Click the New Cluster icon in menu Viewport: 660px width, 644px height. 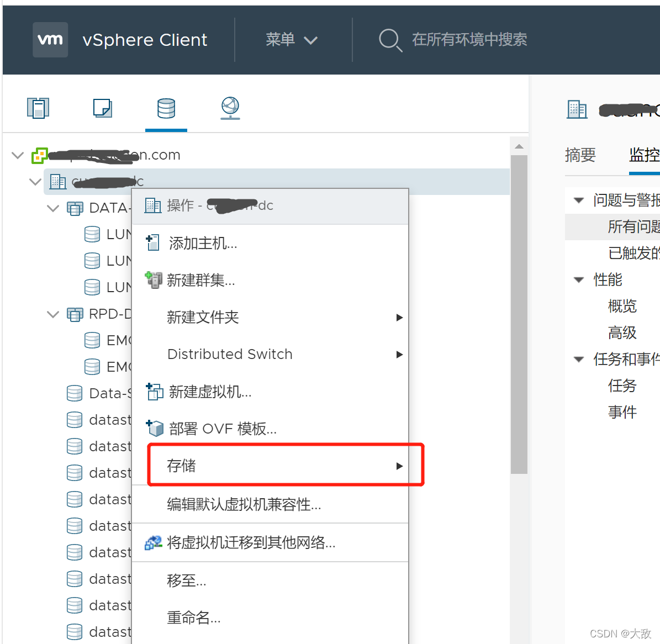click(x=153, y=280)
